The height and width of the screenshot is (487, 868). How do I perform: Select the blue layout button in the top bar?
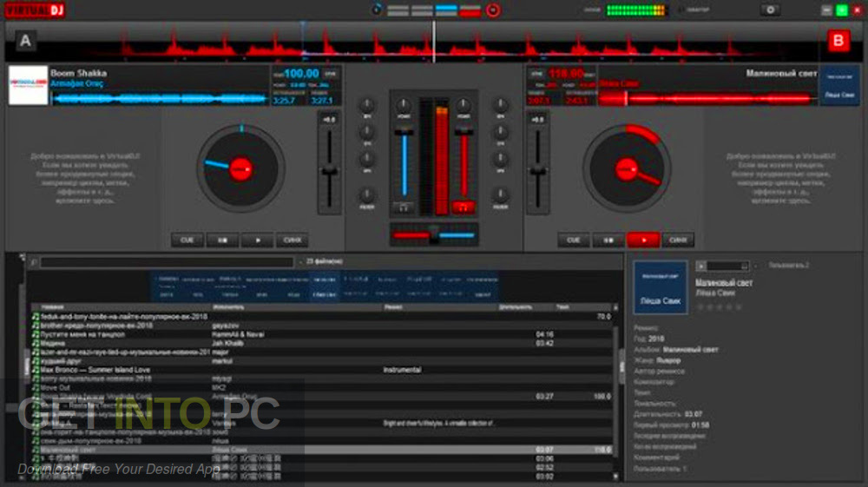pyautogui.click(x=446, y=10)
